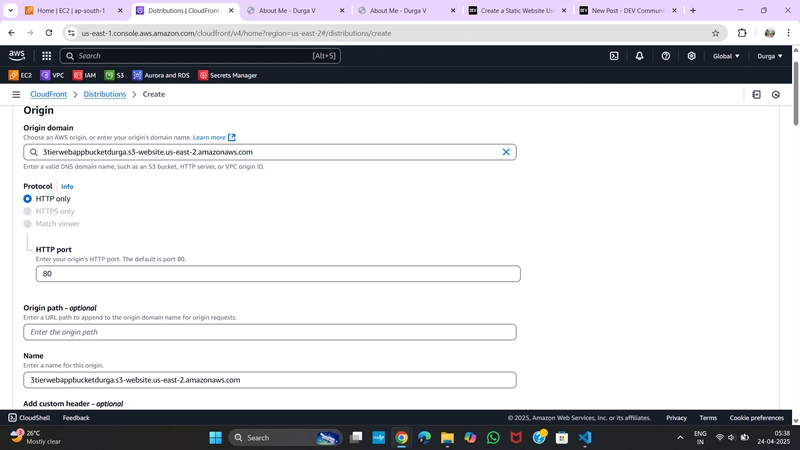Screen dimensions: 800x450
Task: Click the Origin path field
Action: (269, 332)
